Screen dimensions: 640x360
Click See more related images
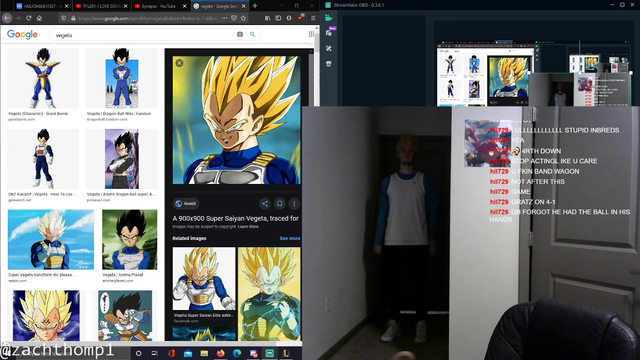(x=290, y=238)
